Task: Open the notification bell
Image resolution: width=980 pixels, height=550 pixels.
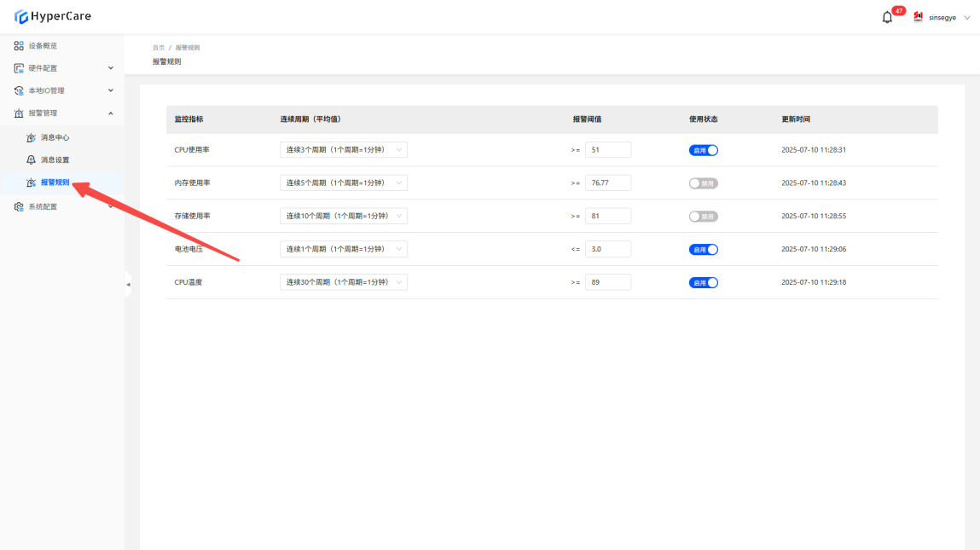Action: point(887,18)
